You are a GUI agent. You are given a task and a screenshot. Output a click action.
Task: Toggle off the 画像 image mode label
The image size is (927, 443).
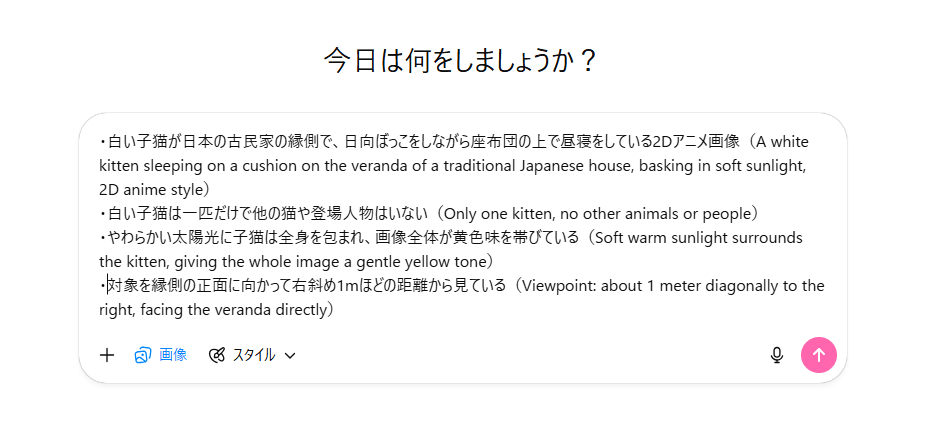pyautogui.click(x=173, y=355)
